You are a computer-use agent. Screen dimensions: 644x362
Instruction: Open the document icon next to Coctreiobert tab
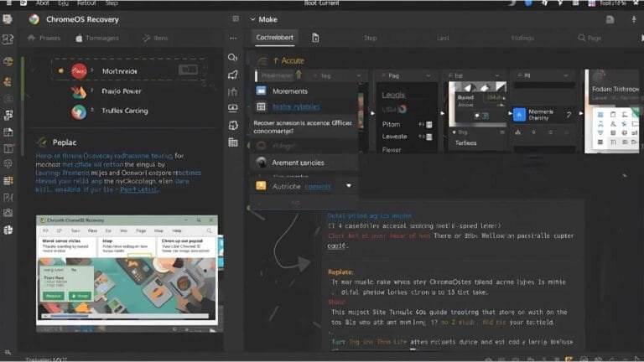[x=315, y=38]
